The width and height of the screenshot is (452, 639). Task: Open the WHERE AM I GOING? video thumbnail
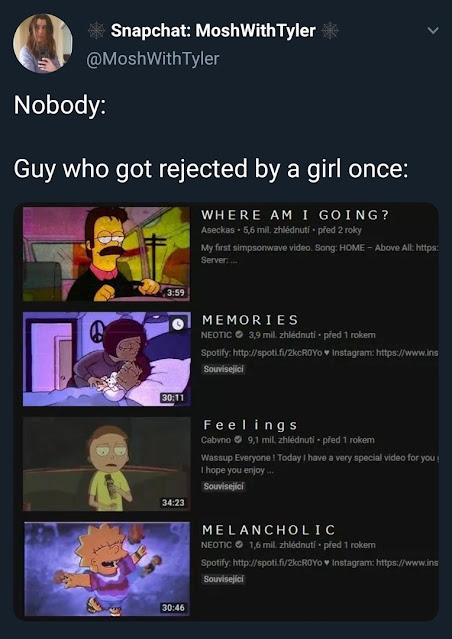tap(106, 254)
